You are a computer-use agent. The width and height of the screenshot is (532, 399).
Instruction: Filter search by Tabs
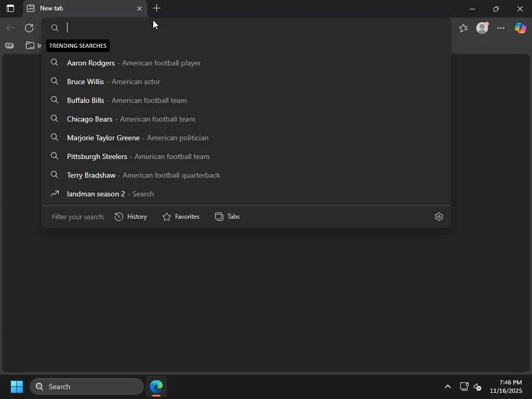point(228,217)
